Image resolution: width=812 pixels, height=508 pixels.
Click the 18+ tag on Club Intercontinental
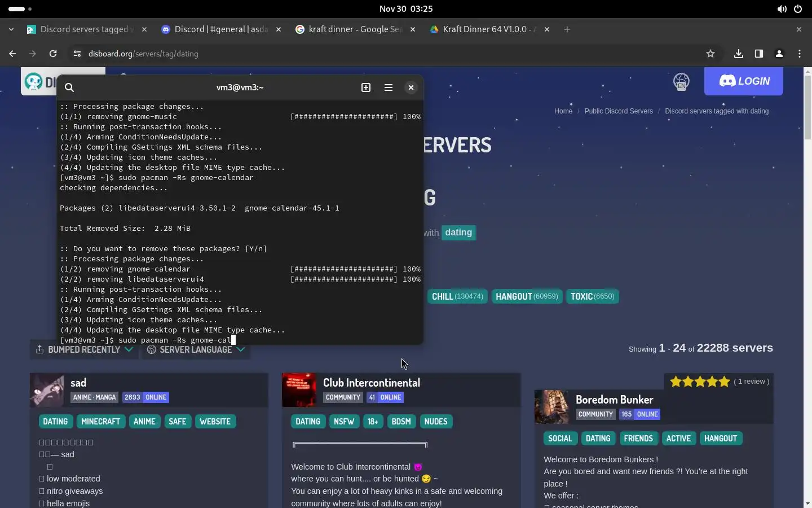click(373, 422)
